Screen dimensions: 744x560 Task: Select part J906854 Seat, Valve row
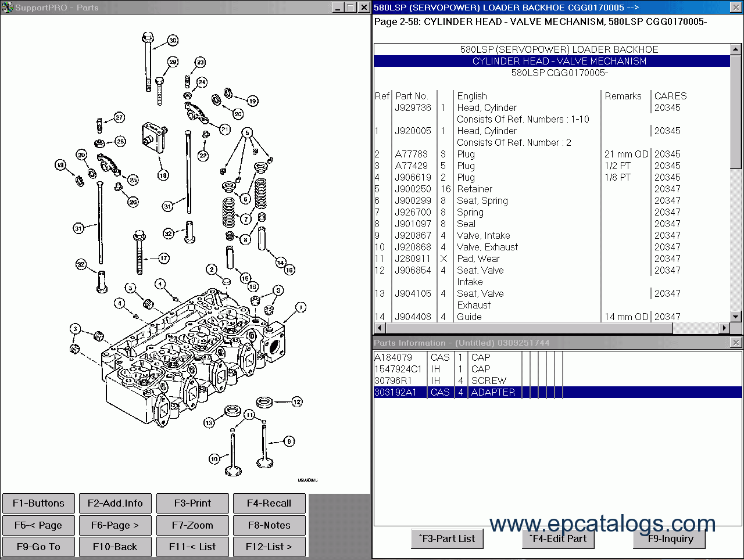point(552,270)
